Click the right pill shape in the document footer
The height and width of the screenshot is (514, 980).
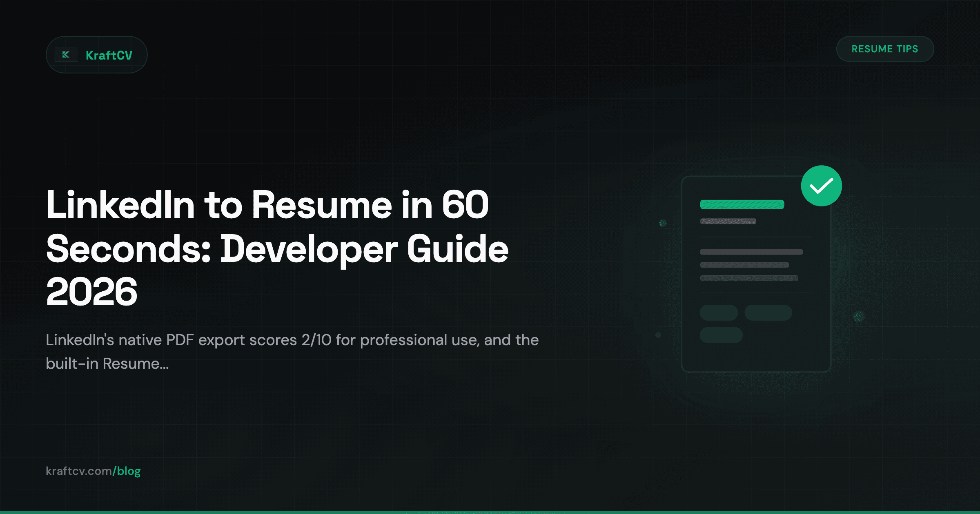pyautogui.click(x=768, y=312)
